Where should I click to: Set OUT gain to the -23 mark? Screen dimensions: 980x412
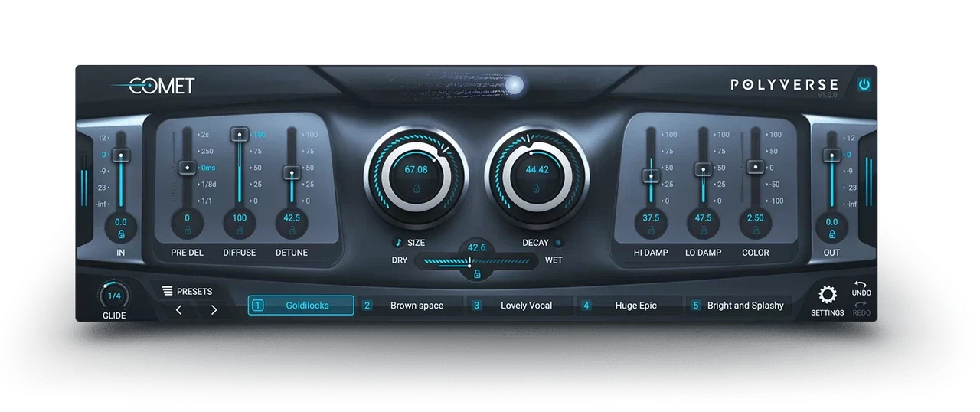pyautogui.click(x=850, y=188)
